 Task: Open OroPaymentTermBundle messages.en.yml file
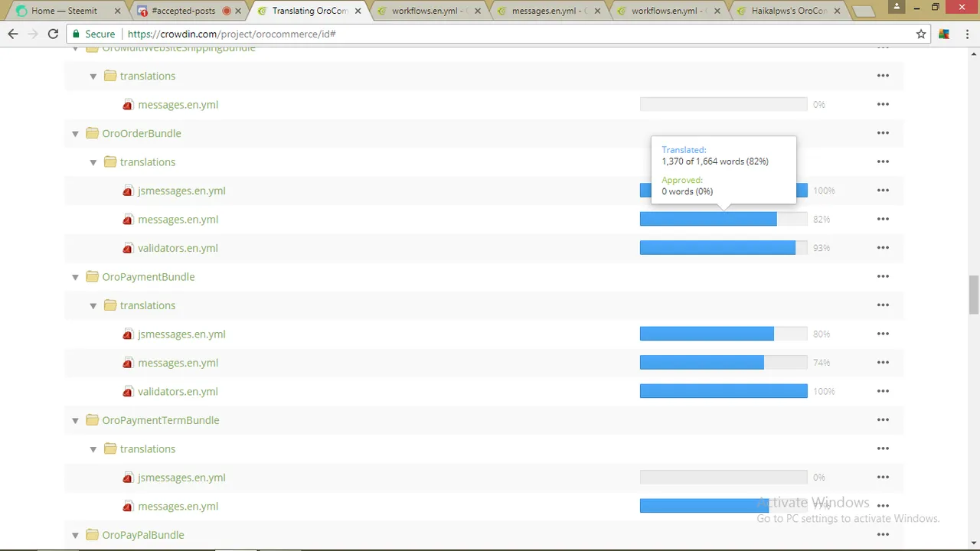click(x=178, y=506)
